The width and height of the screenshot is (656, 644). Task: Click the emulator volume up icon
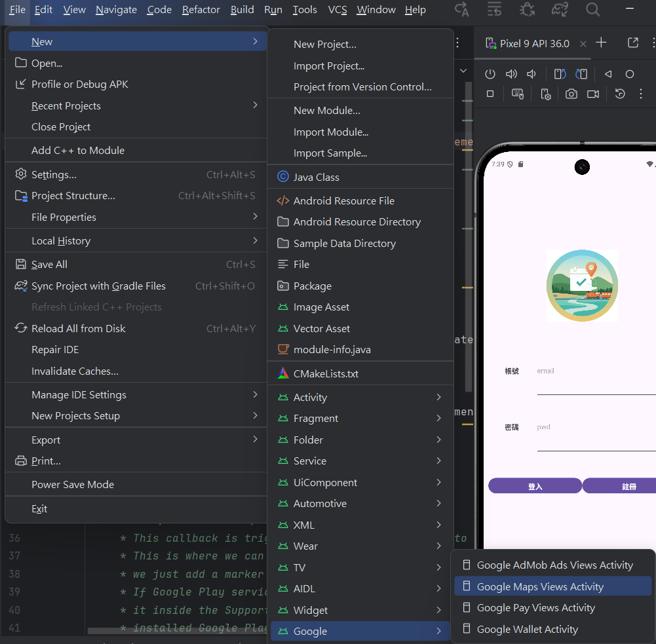(x=511, y=75)
